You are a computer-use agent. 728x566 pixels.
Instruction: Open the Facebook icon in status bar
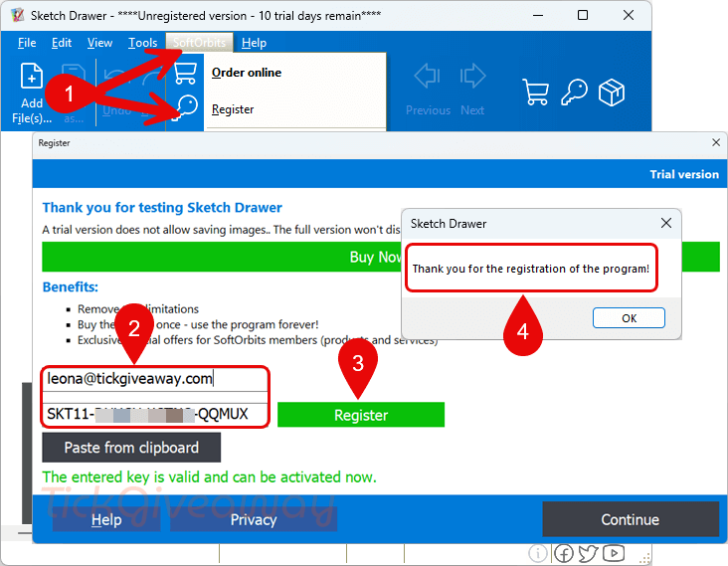(564, 553)
